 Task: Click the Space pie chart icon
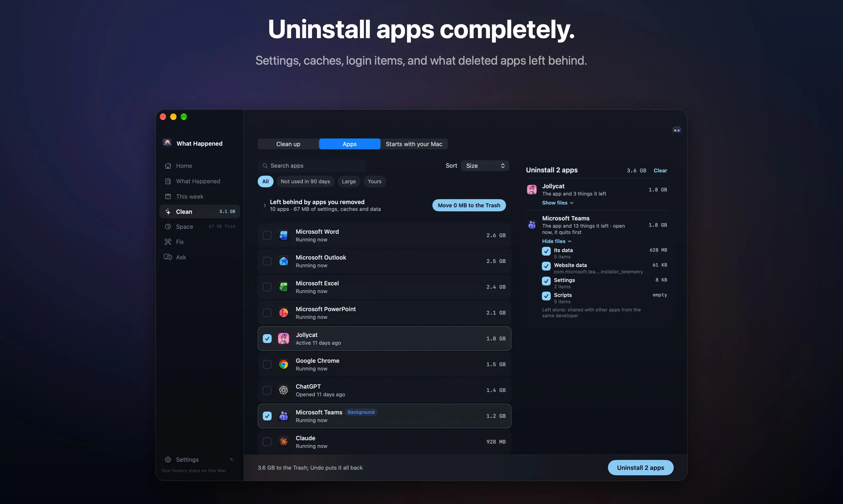(x=168, y=226)
